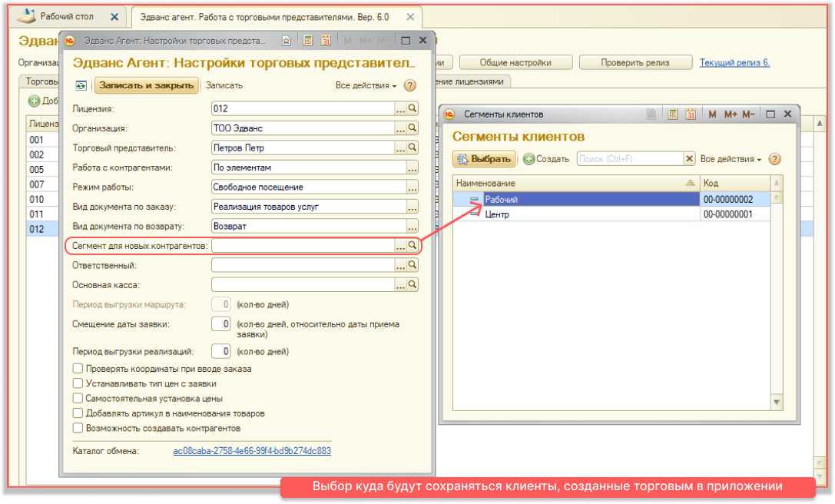This screenshot has width=835, height=504.
Task: Switch to Рабочий стол tab
Action: point(67,16)
